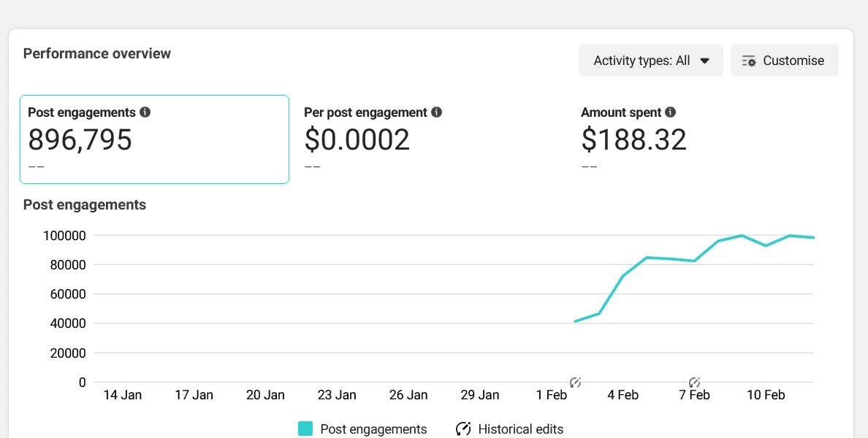Click the 4 Feb x-axis date label
868x438 pixels.
[x=623, y=395]
